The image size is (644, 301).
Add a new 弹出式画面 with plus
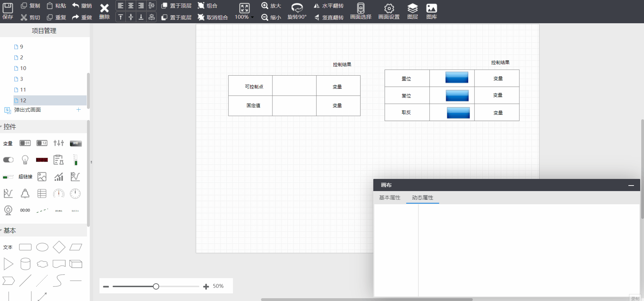click(x=79, y=110)
